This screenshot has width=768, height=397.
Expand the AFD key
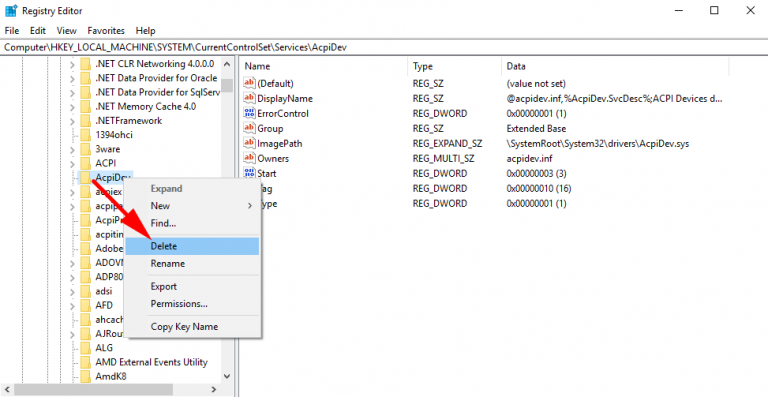pos(72,305)
